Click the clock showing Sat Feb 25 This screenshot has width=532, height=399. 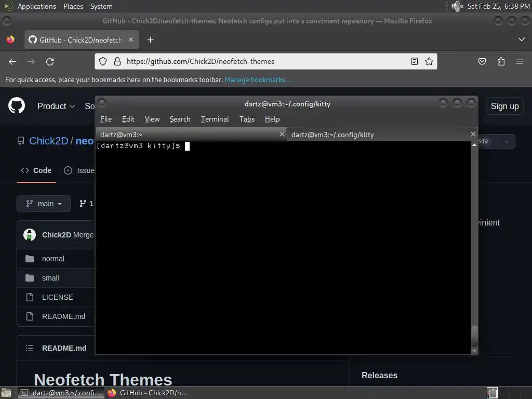click(498, 6)
